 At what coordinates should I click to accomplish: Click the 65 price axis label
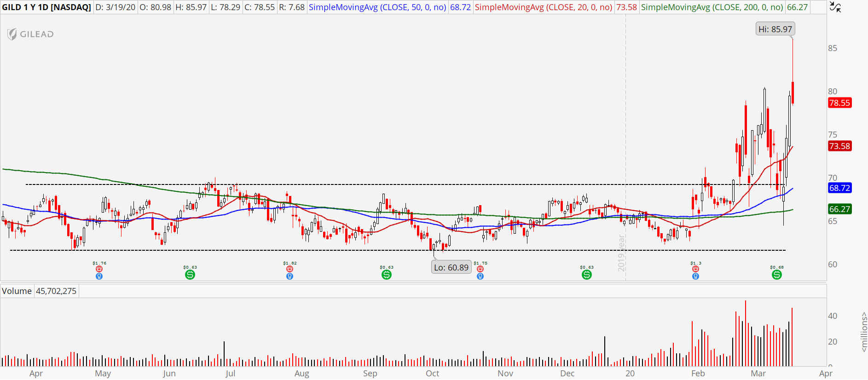pyautogui.click(x=833, y=221)
